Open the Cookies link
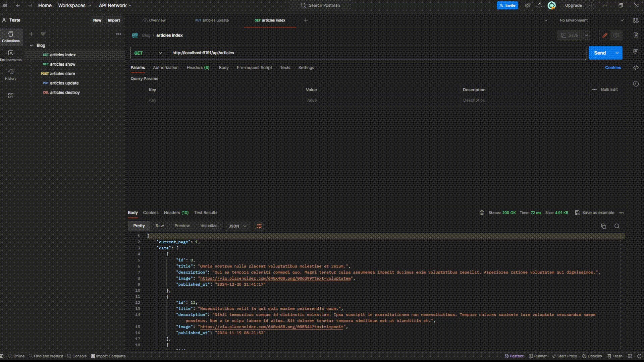The image size is (644, 362). pos(613,68)
